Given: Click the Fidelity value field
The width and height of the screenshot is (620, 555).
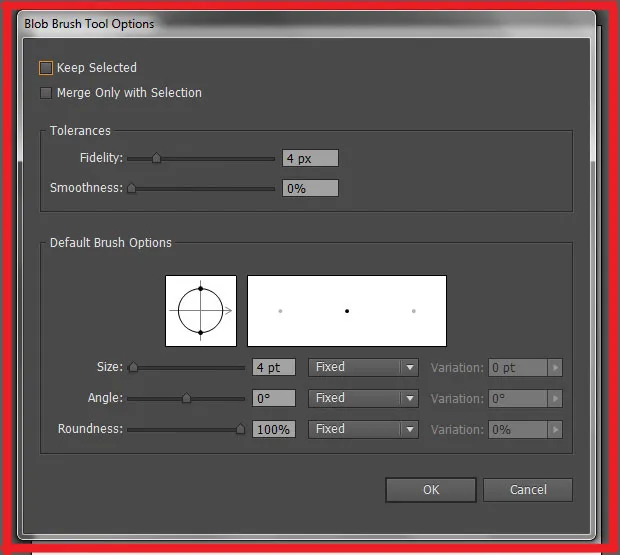Looking at the screenshot, I should coord(310,158).
